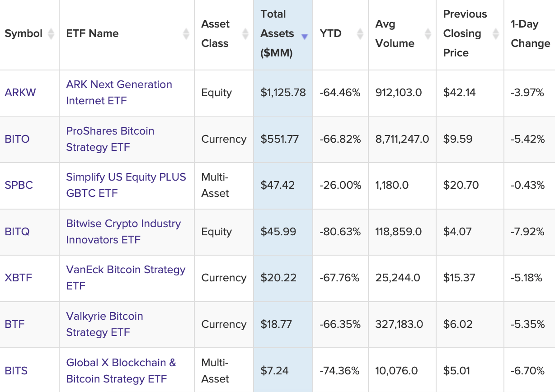Click the SPBC ticker symbol
The width and height of the screenshot is (555, 392).
point(18,185)
